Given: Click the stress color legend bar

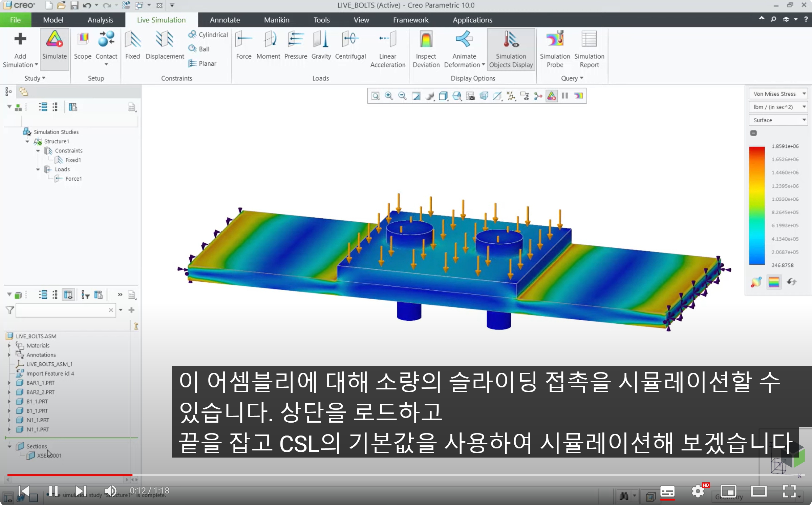Looking at the screenshot, I should click(757, 205).
